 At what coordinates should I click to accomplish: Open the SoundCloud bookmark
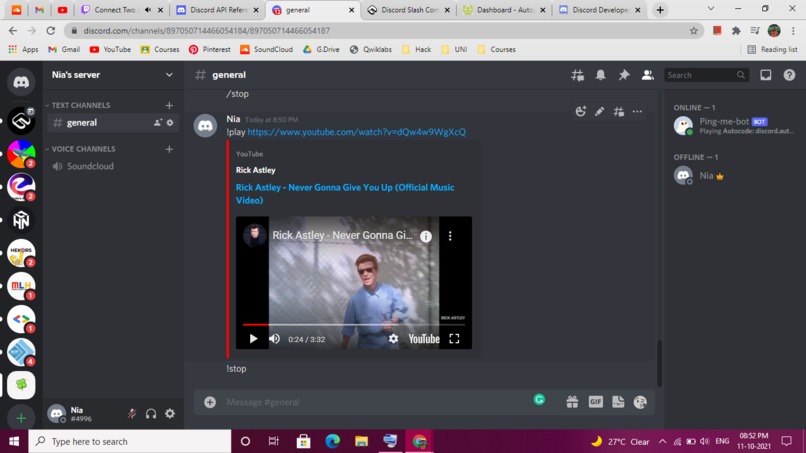point(266,49)
